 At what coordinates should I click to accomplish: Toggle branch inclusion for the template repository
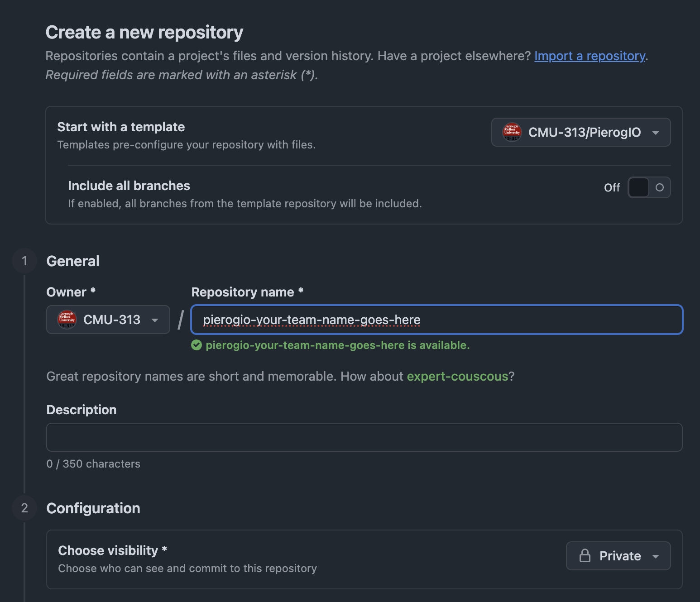point(649,187)
